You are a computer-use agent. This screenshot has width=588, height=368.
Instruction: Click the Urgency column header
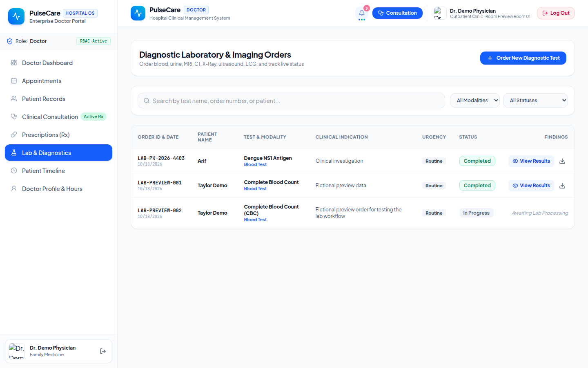pos(434,137)
